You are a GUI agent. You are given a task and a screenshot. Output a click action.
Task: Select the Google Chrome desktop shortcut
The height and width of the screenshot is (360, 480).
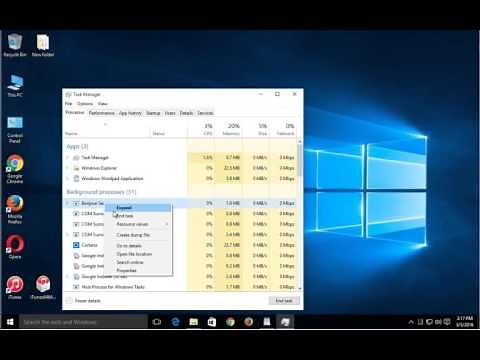pyautogui.click(x=15, y=169)
